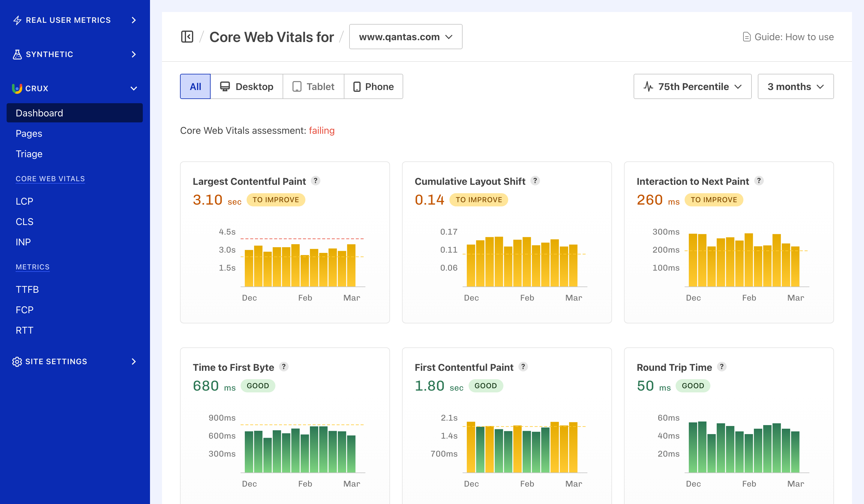The height and width of the screenshot is (504, 864).
Task: Click the sidebar collapse icon next to breadcrumb
Action: click(x=187, y=37)
